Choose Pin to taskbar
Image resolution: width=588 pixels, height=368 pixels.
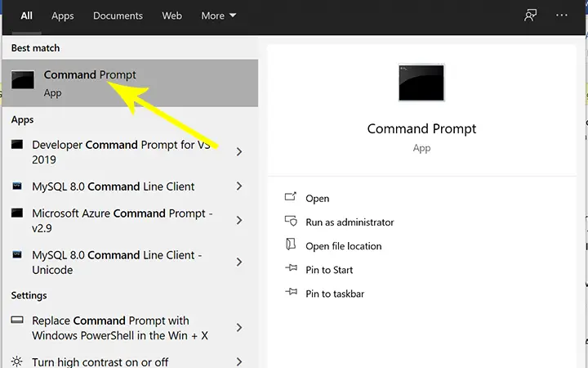coord(335,294)
